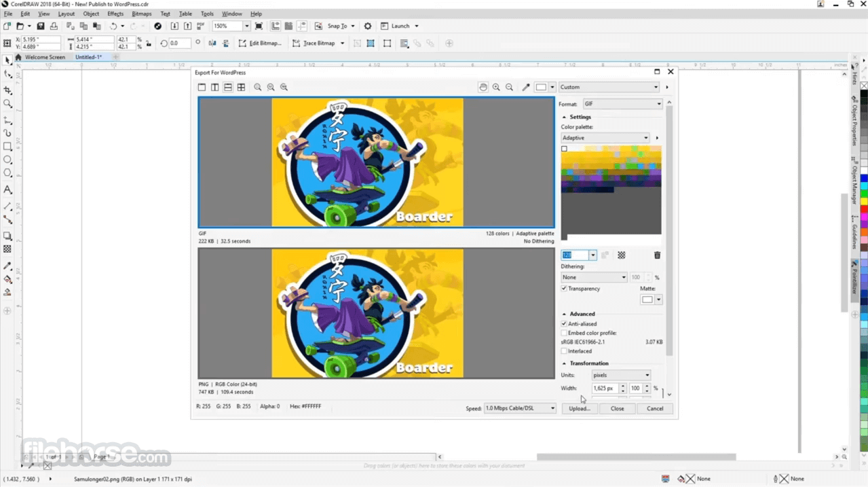Click the Upload button
This screenshot has width=868, height=487.
point(578,408)
